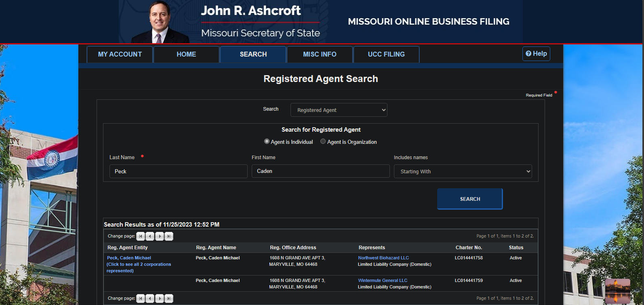Open Northwest Biohazard LLC link

click(x=383, y=258)
